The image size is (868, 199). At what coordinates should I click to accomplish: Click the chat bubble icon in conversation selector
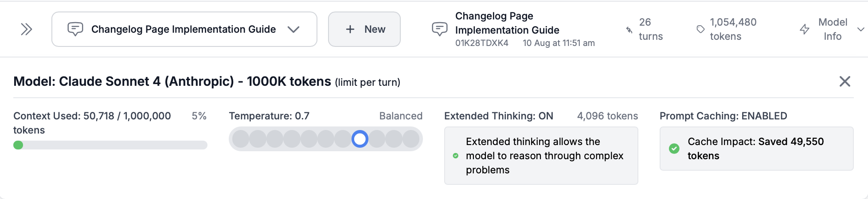[x=75, y=30]
